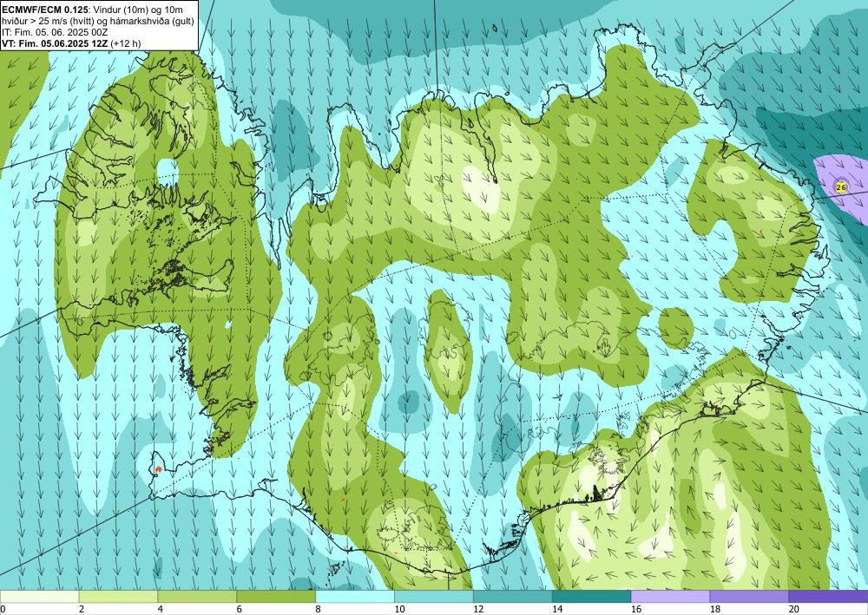Select the medium purple 18–20 m/s legend swatch
868x615 pixels.
[x=750, y=597]
